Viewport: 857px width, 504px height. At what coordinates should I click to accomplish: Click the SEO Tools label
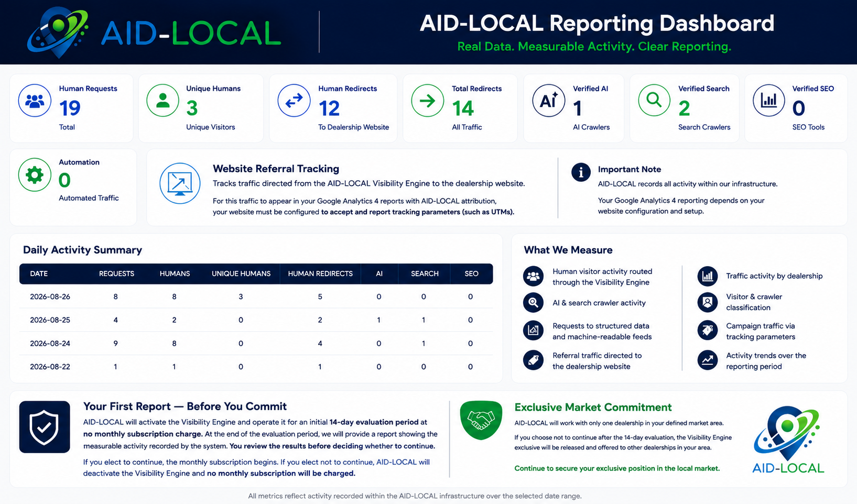[x=808, y=127]
